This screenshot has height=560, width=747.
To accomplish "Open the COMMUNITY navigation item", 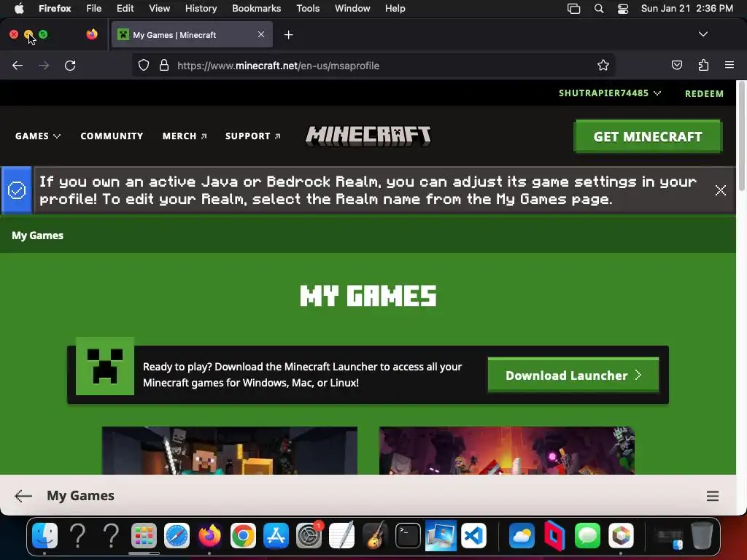I will tap(112, 136).
